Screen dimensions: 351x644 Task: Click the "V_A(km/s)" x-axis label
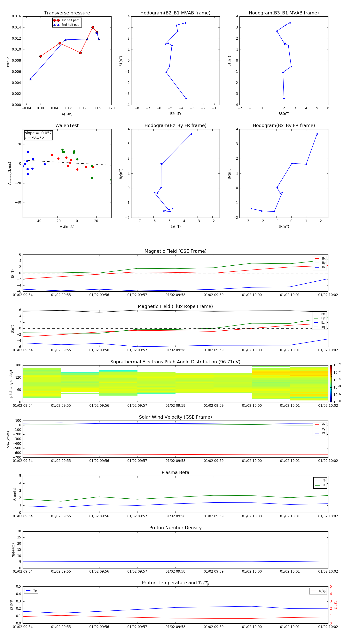(x=67, y=227)
